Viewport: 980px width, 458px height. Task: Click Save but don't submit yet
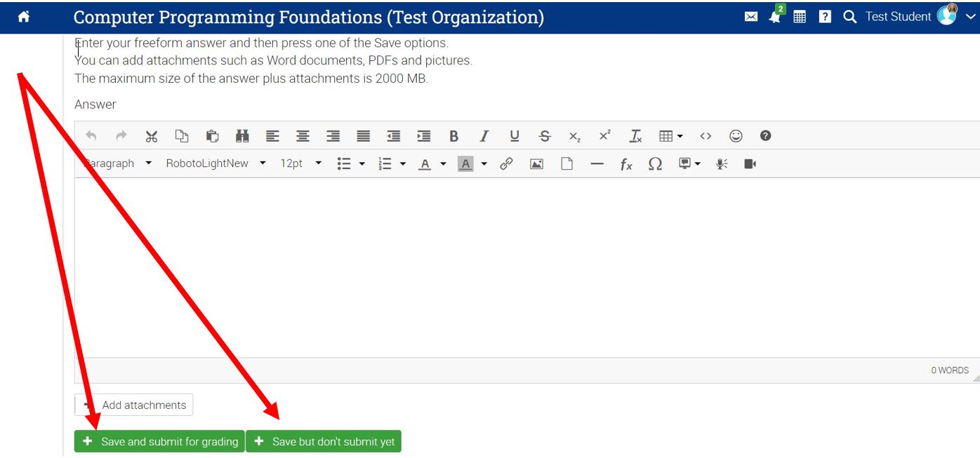[x=324, y=441]
